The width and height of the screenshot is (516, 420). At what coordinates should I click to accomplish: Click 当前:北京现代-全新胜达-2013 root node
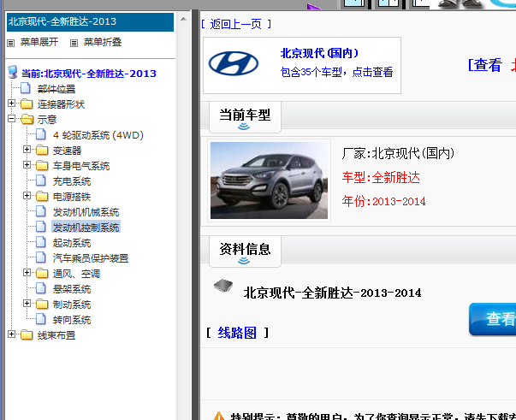(89, 74)
